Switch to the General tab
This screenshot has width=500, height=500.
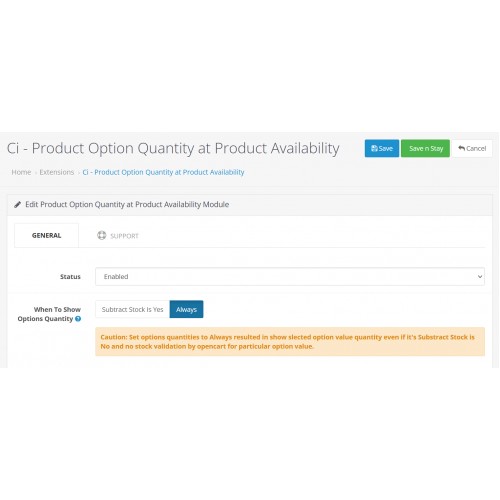46,235
